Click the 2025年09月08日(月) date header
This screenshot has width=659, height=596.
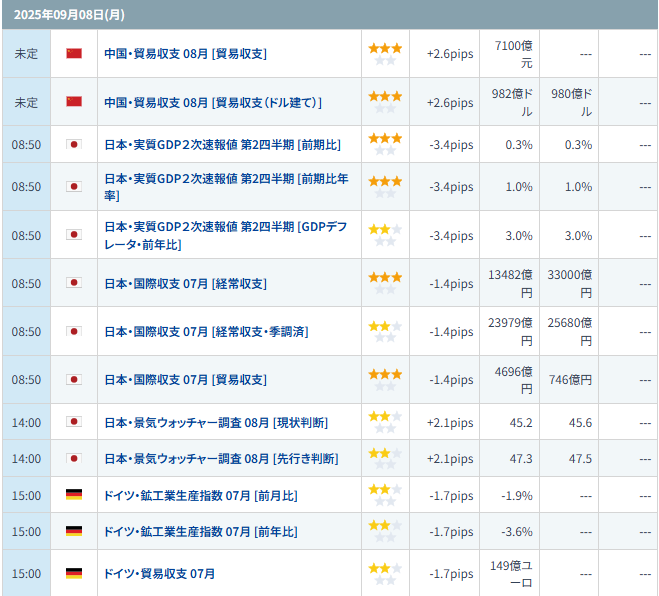coord(330,15)
